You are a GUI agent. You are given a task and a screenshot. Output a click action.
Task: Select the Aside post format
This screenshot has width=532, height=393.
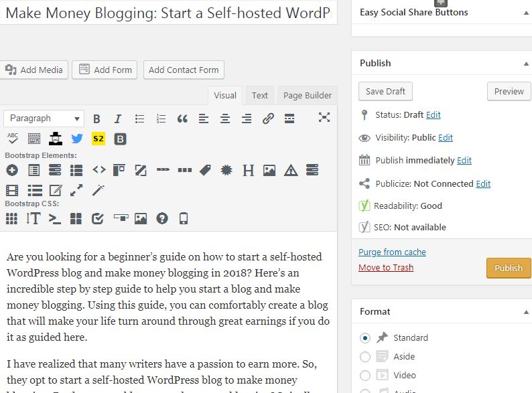point(365,357)
